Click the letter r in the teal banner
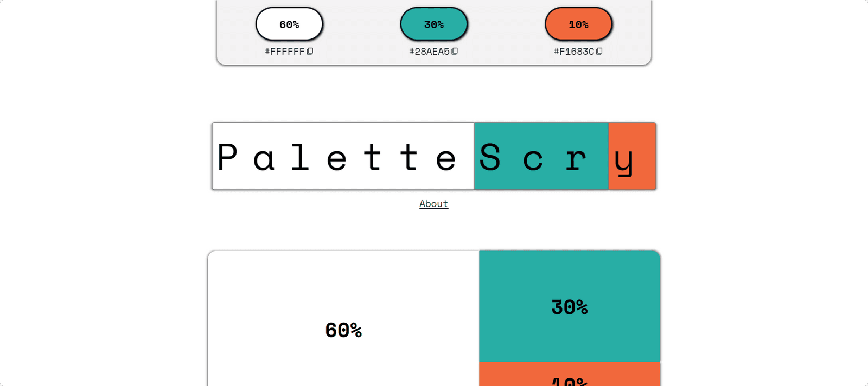868x386 pixels. pos(576,159)
